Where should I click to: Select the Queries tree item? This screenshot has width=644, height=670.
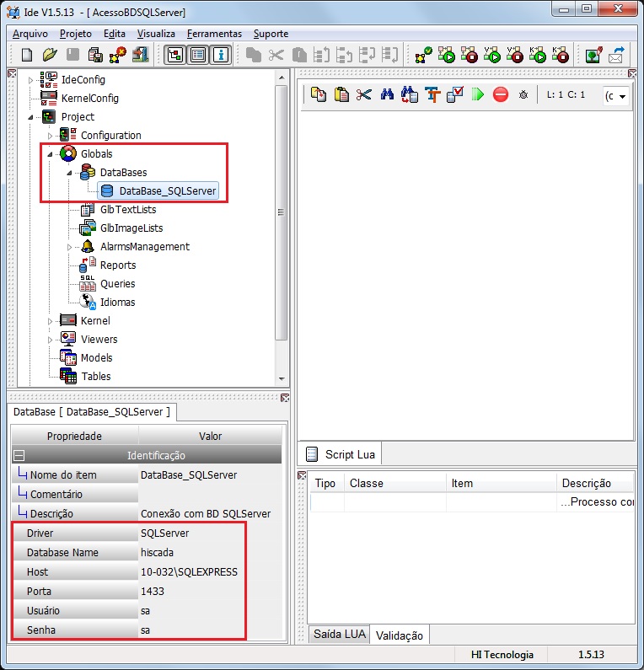117,284
